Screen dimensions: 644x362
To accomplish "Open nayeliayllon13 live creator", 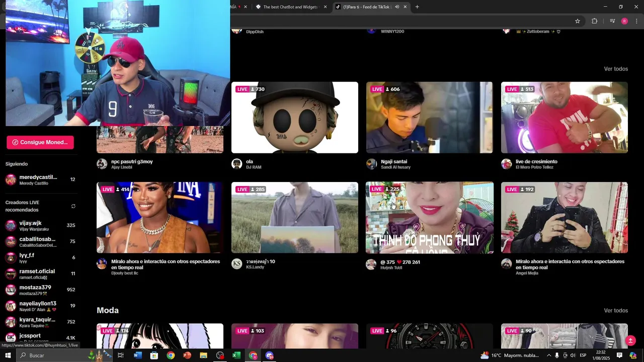I will tap(40, 306).
